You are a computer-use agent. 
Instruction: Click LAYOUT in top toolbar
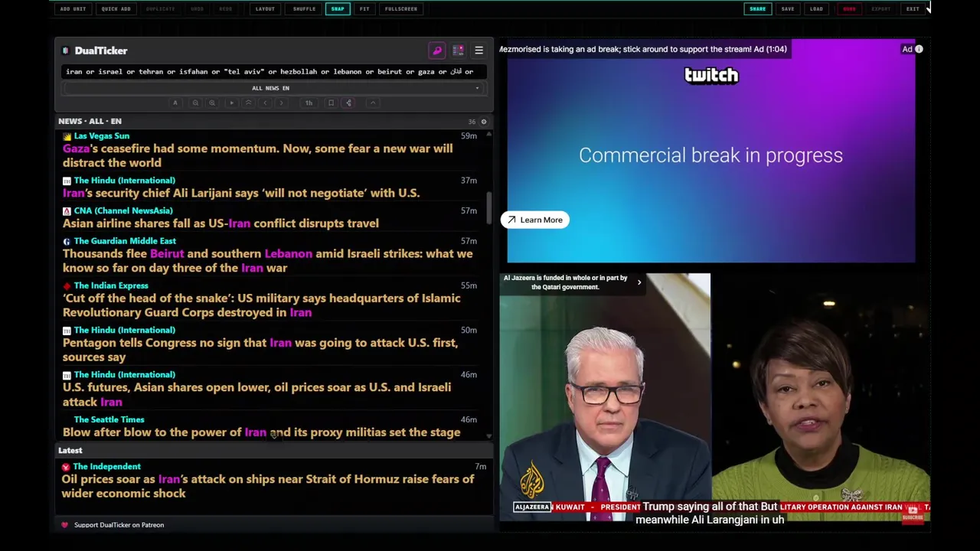pyautogui.click(x=265, y=9)
